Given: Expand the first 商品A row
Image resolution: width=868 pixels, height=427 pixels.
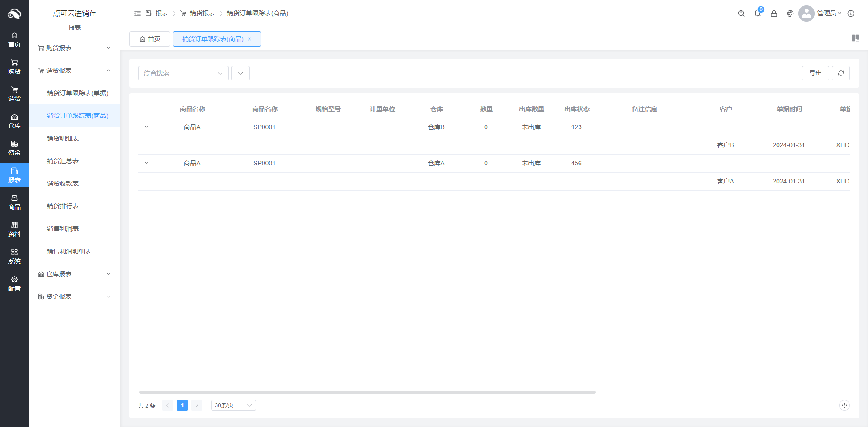Looking at the screenshot, I should [146, 127].
